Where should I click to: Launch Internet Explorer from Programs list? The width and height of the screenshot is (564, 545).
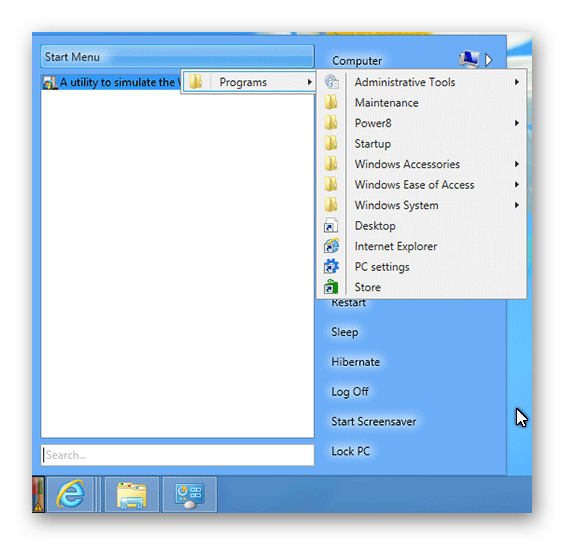(422, 246)
